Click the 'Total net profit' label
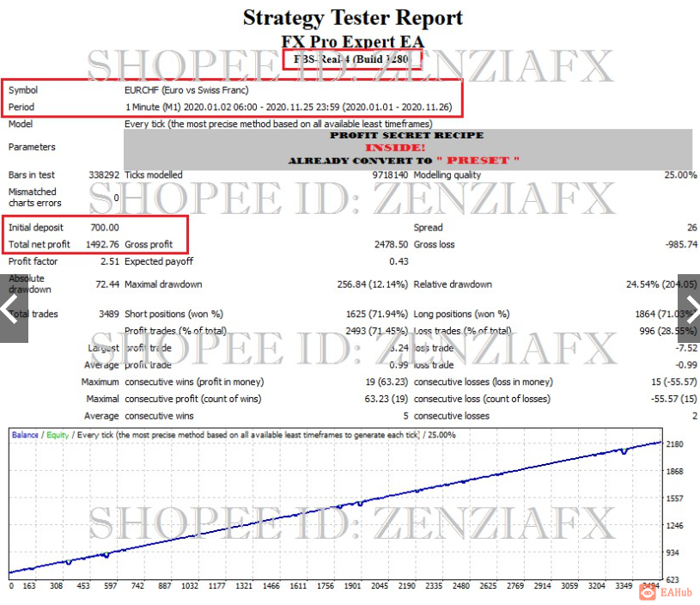 pyautogui.click(x=40, y=244)
